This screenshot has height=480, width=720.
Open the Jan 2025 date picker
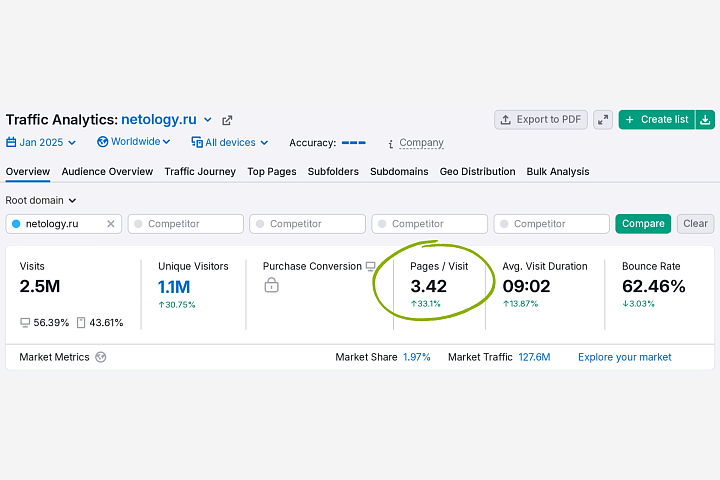pos(41,142)
